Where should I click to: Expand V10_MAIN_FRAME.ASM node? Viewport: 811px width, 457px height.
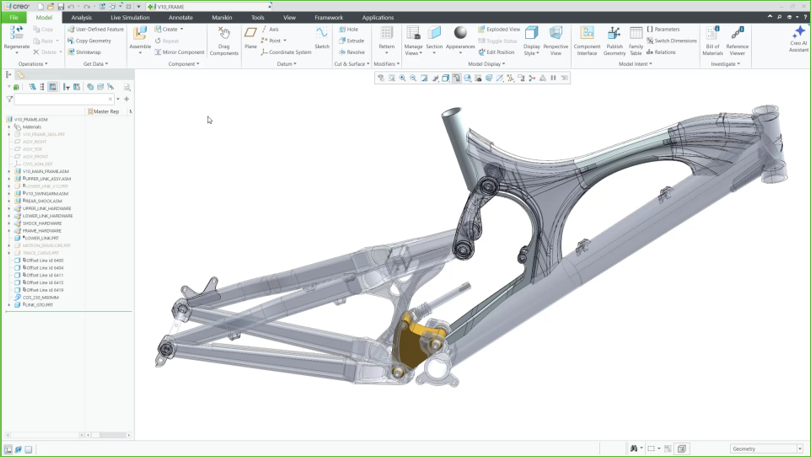9,171
